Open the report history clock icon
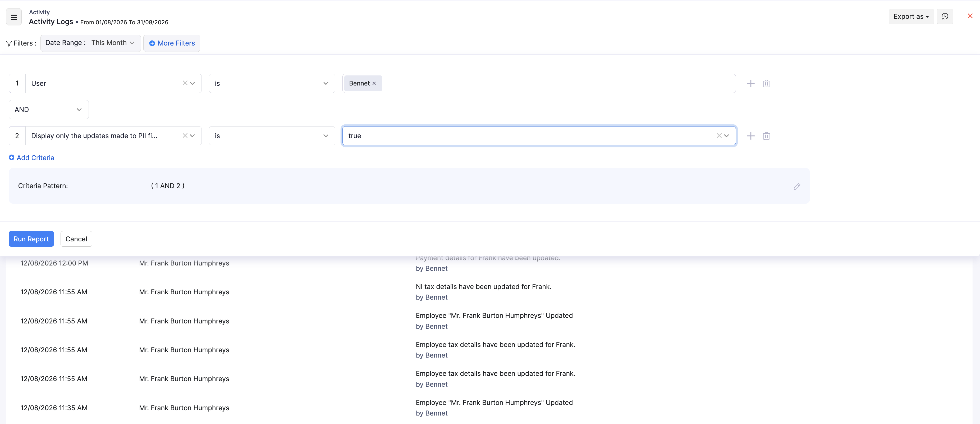Image resolution: width=980 pixels, height=424 pixels. pos(945,16)
